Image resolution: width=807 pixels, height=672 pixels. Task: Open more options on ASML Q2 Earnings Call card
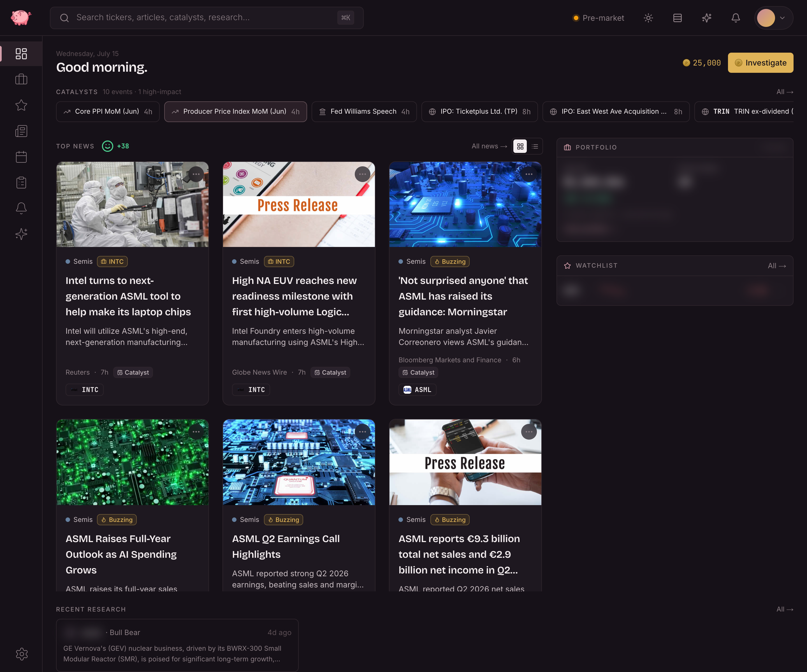click(x=362, y=432)
